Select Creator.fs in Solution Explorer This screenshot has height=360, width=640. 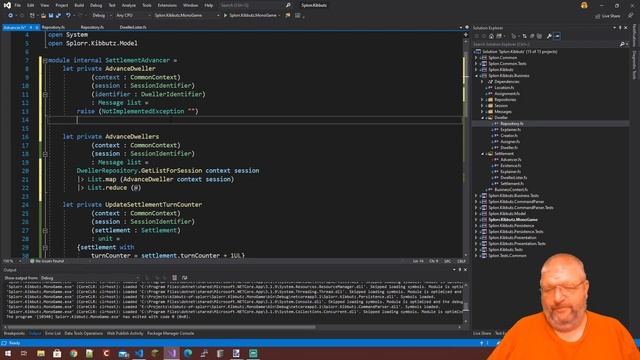pyautogui.click(x=509, y=136)
